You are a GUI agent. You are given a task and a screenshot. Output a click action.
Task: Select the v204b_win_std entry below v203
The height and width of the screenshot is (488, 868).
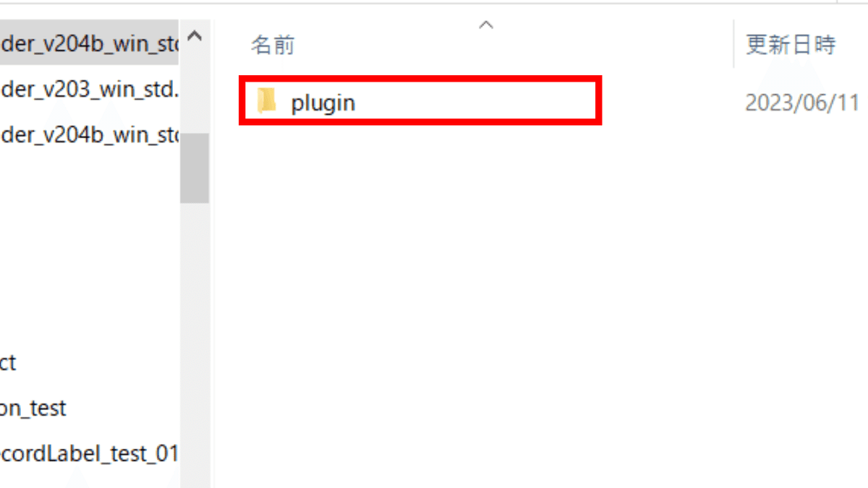89,135
